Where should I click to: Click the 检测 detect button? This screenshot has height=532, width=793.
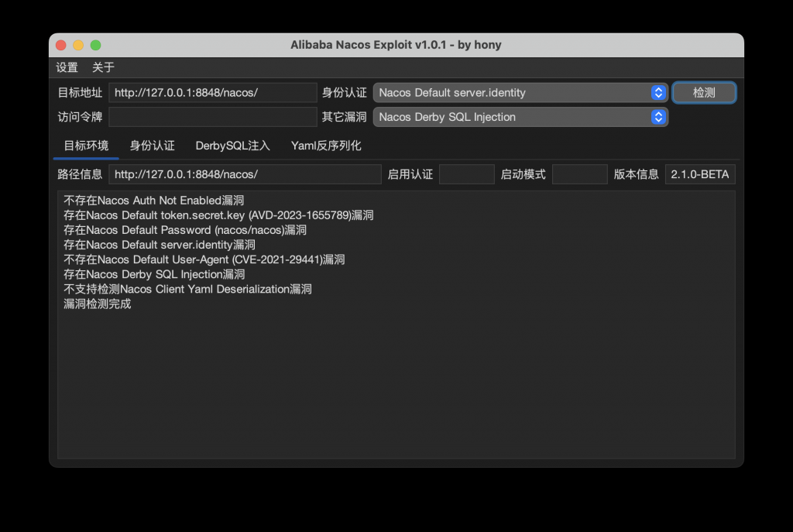[704, 93]
